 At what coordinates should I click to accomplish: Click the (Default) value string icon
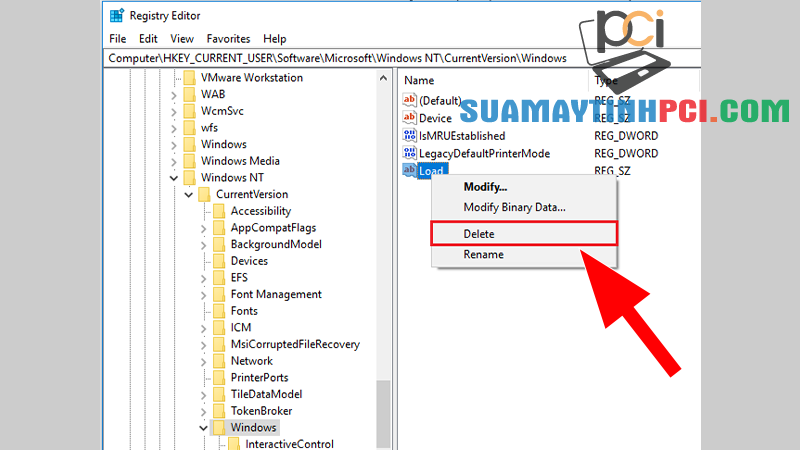[x=409, y=100]
